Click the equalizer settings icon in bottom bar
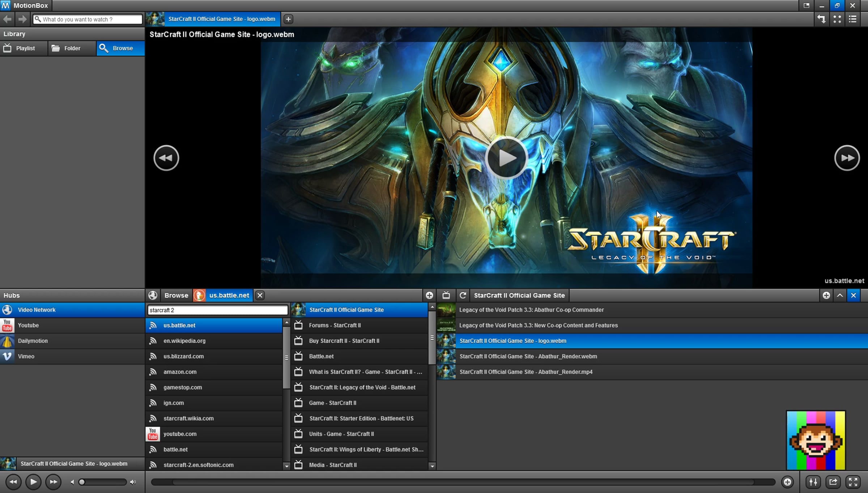868x493 pixels. click(x=813, y=482)
